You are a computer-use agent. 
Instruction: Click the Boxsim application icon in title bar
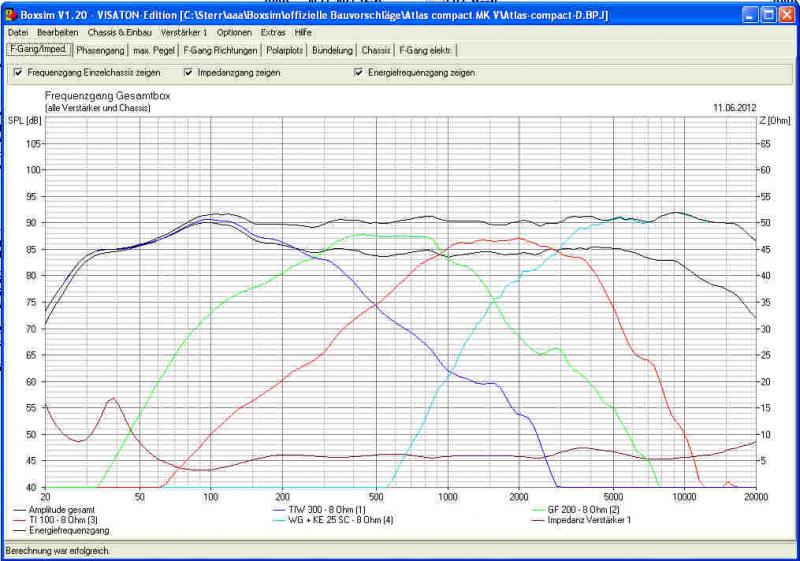11,15
